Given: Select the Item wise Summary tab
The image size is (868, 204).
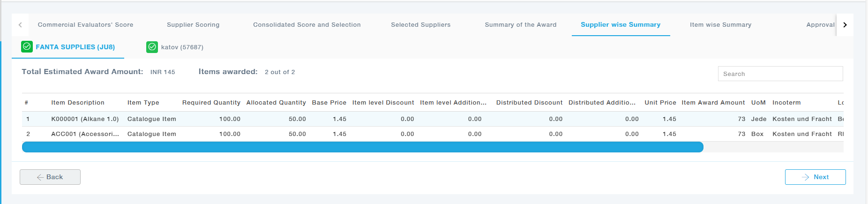Looking at the screenshot, I should (x=720, y=25).
